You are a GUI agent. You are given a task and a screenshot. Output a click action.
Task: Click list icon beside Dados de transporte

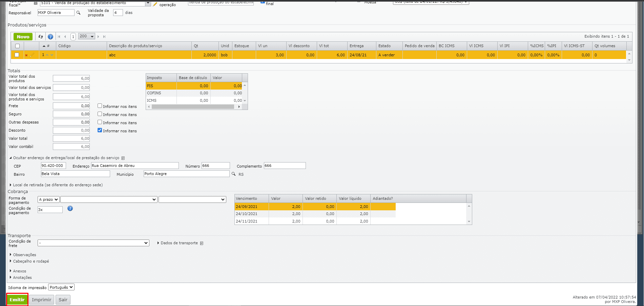[x=202, y=243]
